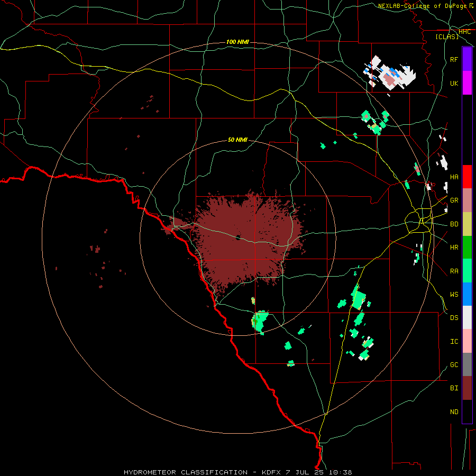
Task: Click the ND legend label text
Action: (x=454, y=412)
